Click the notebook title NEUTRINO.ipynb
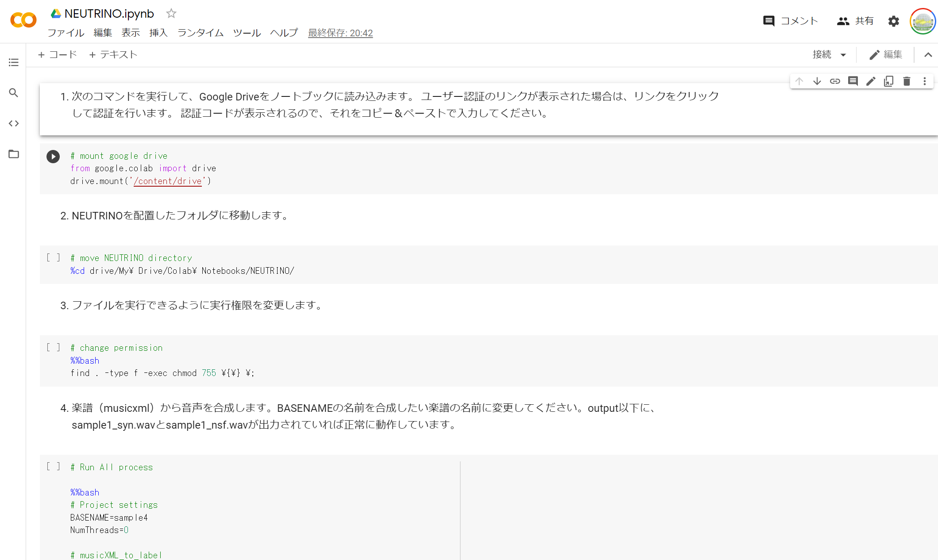The width and height of the screenshot is (938, 560). coord(109,14)
